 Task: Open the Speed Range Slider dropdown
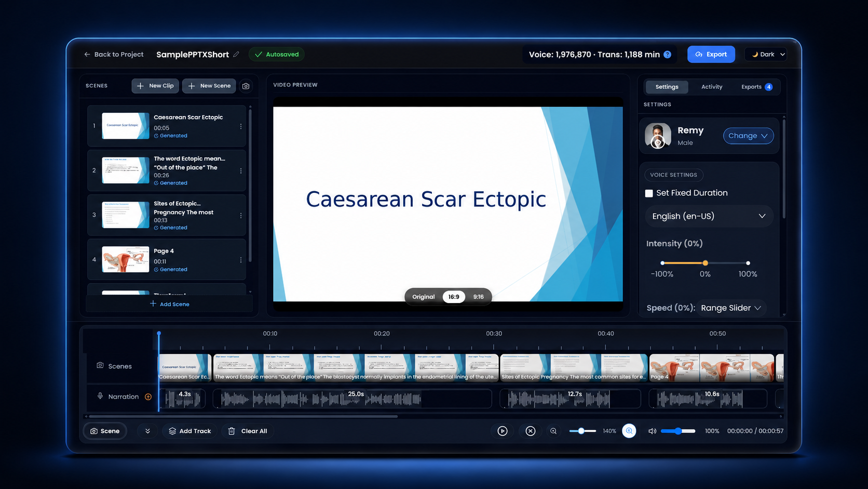[x=730, y=308]
